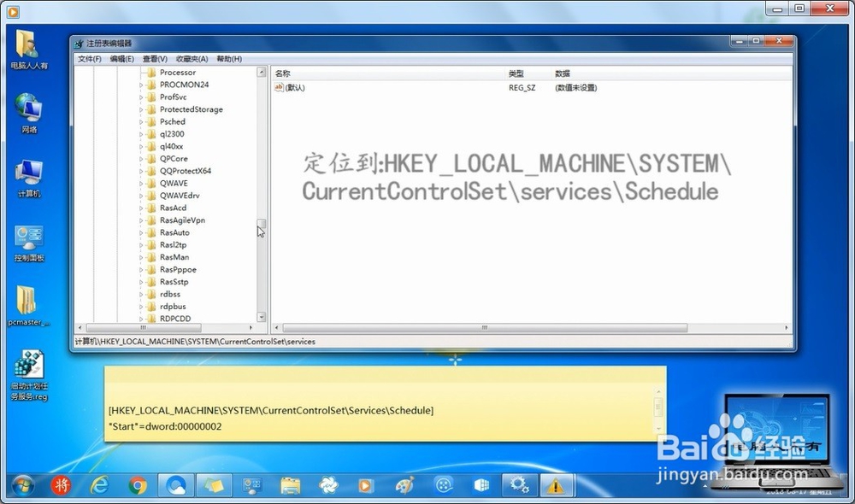This screenshot has height=504, width=855.
Task: Expand the ql2300 key
Action: click(x=141, y=134)
